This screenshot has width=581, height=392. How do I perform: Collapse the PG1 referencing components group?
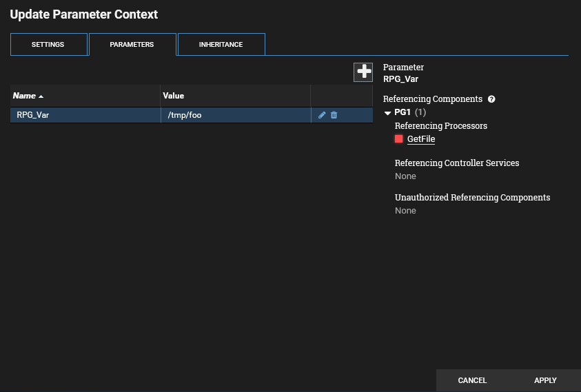[387, 112]
